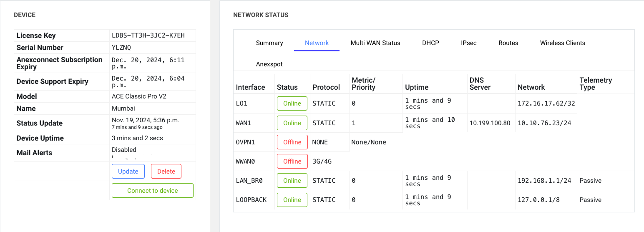Click the Update button
Image resolution: width=644 pixels, height=232 pixels.
[x=128, y=171]
